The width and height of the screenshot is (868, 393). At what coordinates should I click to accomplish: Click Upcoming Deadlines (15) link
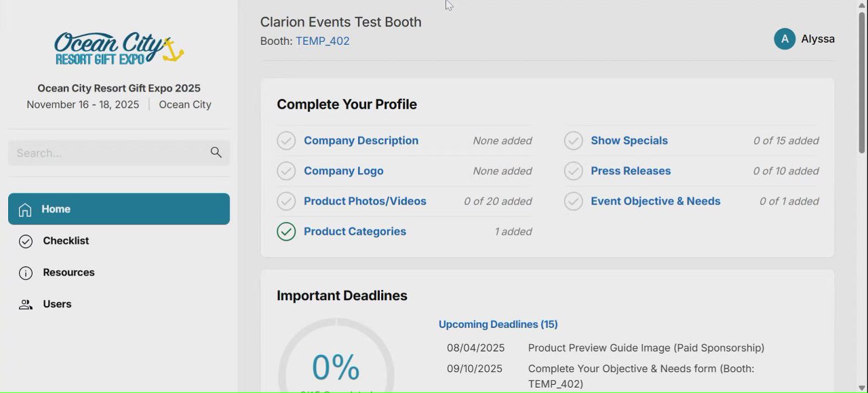point(498,324)
